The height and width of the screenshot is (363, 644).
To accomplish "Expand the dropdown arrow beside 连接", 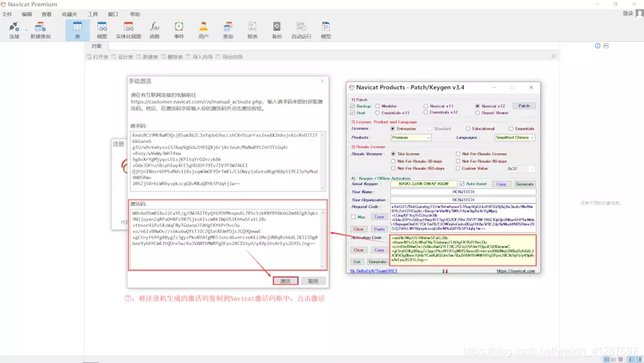I will 26,30.
